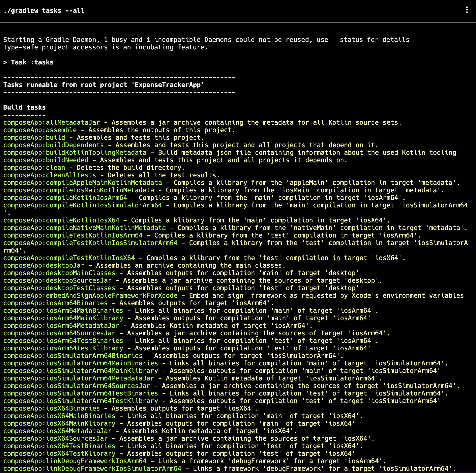Click the composeApp:linkDebugFrameworkIosArm64 entry
The width and height of the screenshot is (476, 473).
[75, 461]
